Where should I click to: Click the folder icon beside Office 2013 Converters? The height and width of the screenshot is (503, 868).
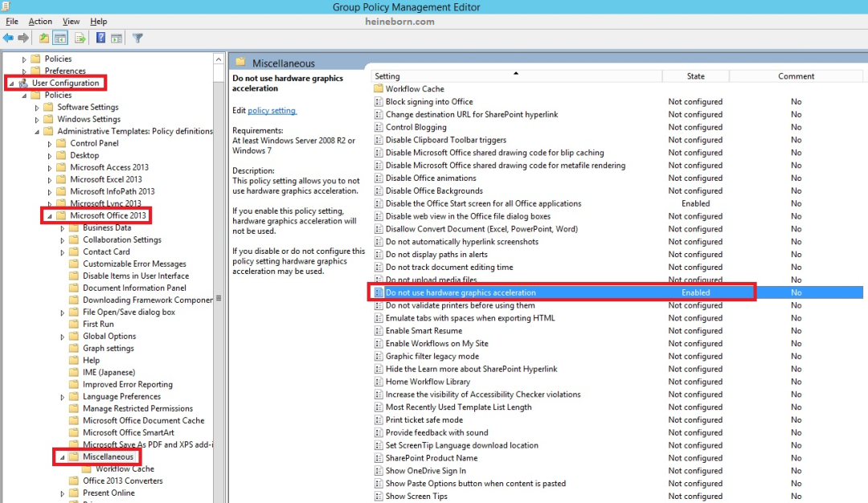(x=74, y=481)
